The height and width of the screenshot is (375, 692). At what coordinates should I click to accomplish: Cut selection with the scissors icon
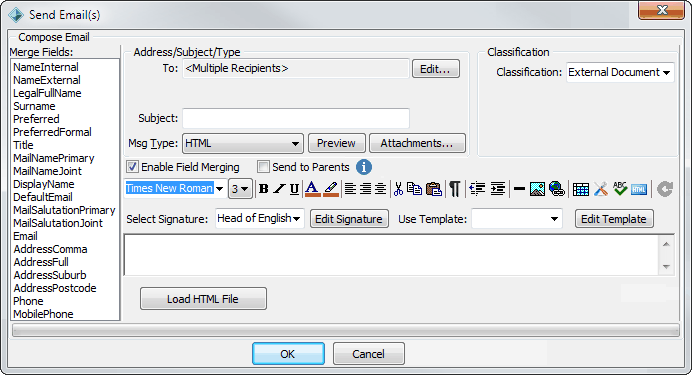(x=398, y=189)
